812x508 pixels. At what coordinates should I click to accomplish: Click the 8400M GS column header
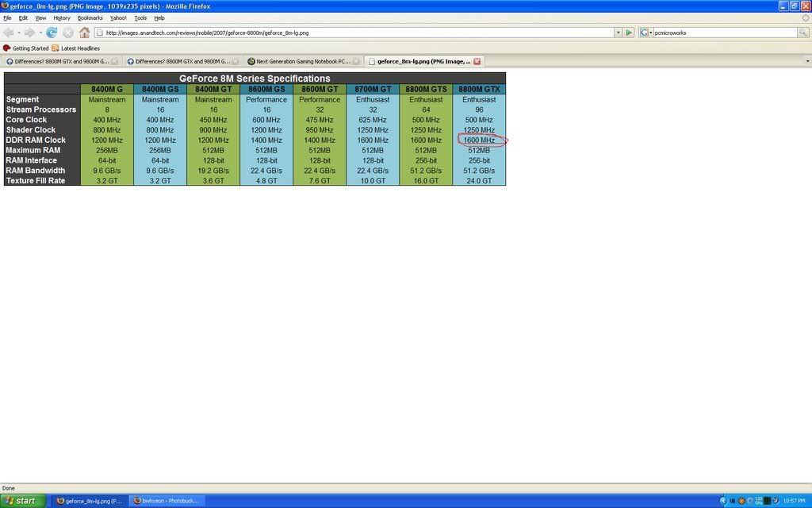coord(160,89)
